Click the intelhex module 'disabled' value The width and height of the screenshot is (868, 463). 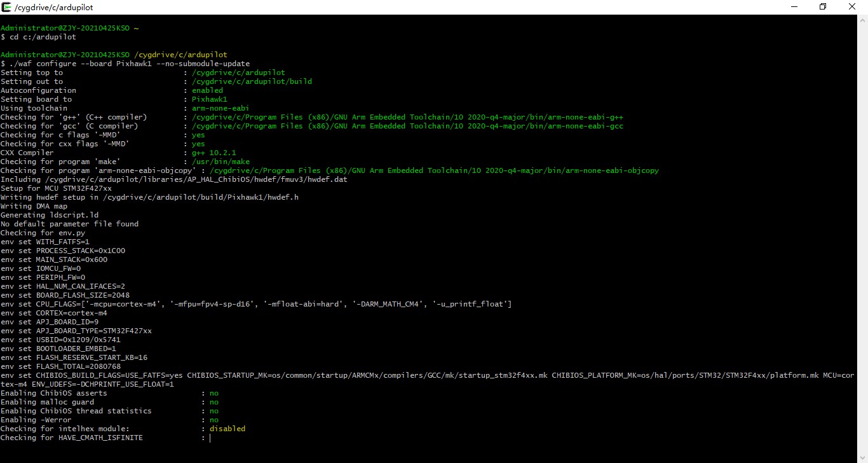click(227, 429)
